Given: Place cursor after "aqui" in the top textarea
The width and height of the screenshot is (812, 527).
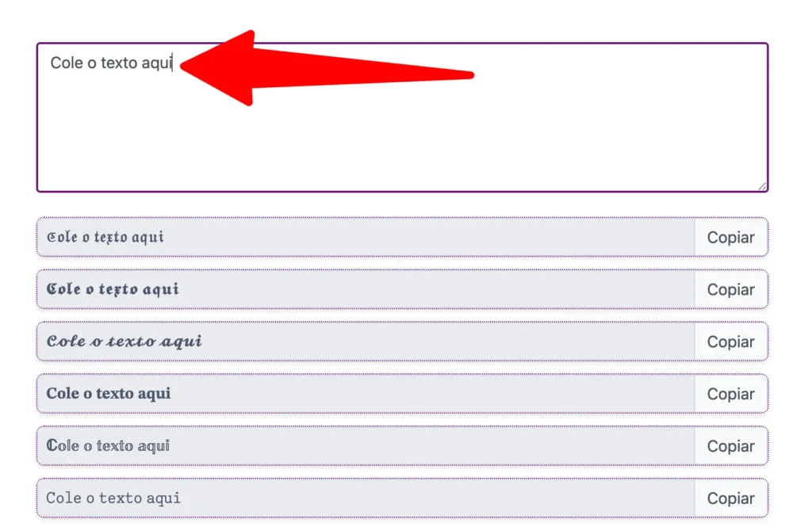Looking at the screenshot, I should pyautogui.click(x=172, y=63).
